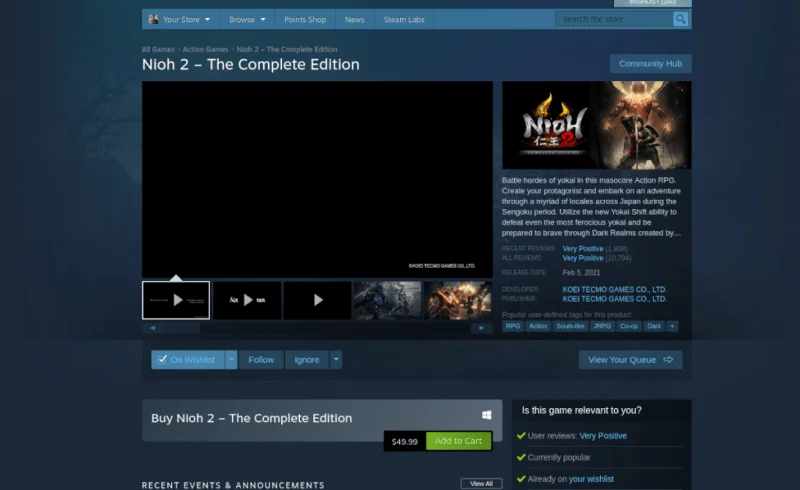Open the Steam Labs tab
The width and height of the screenshot is (800, 490).
click(404, 19)
